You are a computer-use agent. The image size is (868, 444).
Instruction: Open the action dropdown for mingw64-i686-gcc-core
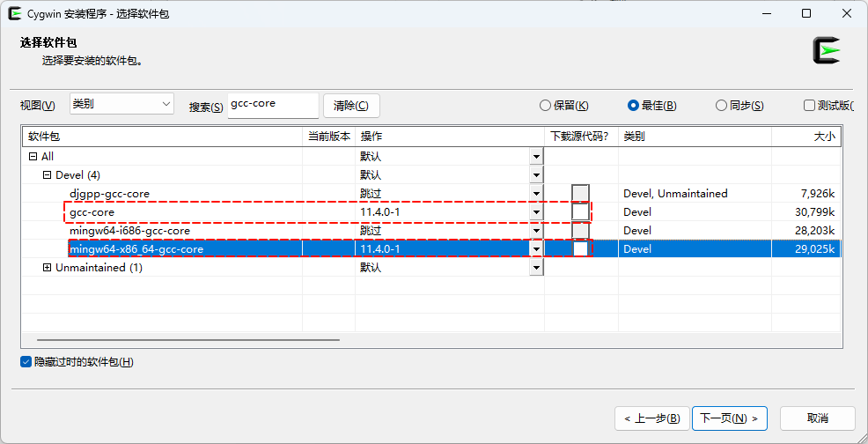pyautogui.click(x=536, y=230)
